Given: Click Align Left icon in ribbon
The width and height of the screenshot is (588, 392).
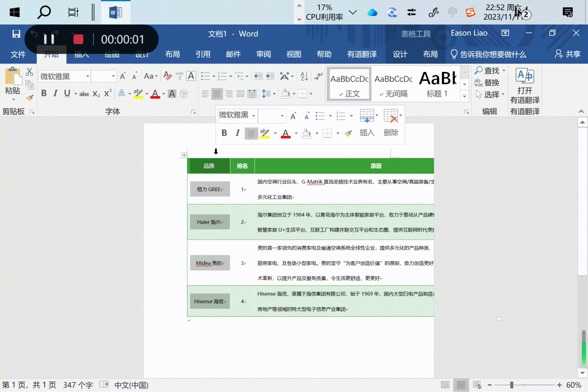Looking at the screenshot, I should [205, 93].
